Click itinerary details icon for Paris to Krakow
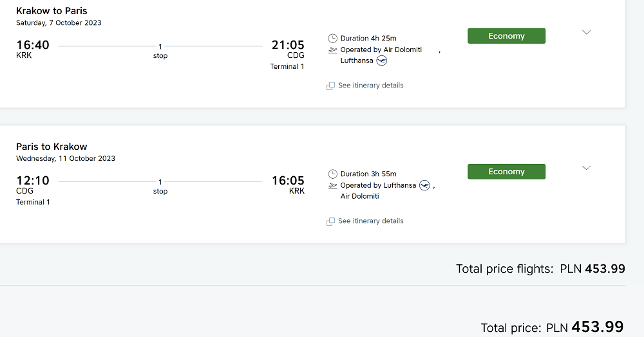The image size is (644, 337). 330,222
